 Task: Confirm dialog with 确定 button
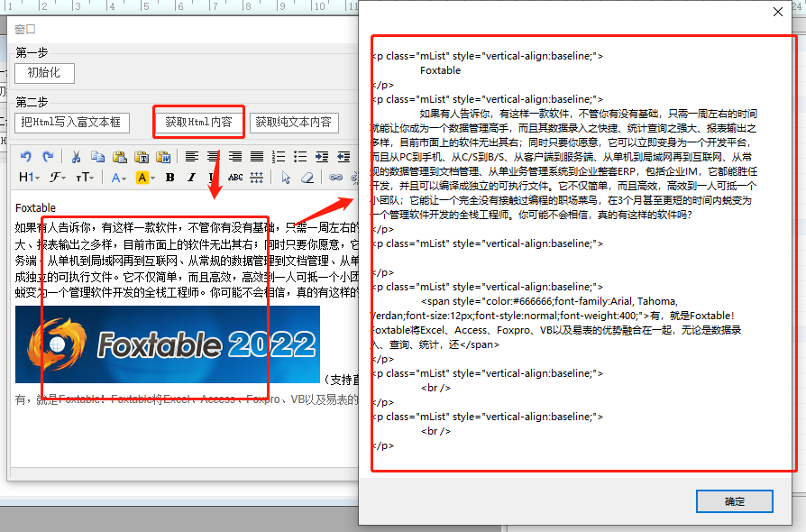tap(735, 501)
